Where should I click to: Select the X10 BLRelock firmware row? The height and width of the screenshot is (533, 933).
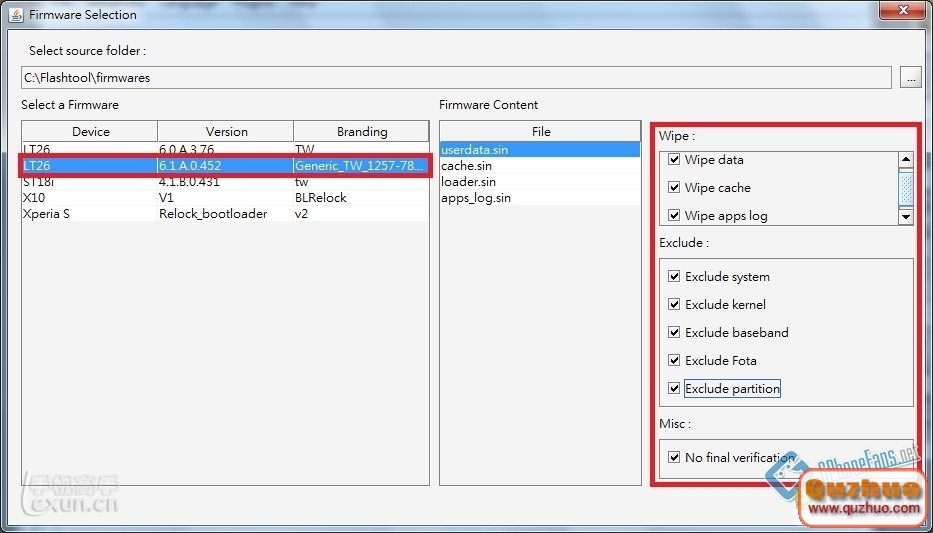pos(226,197)
